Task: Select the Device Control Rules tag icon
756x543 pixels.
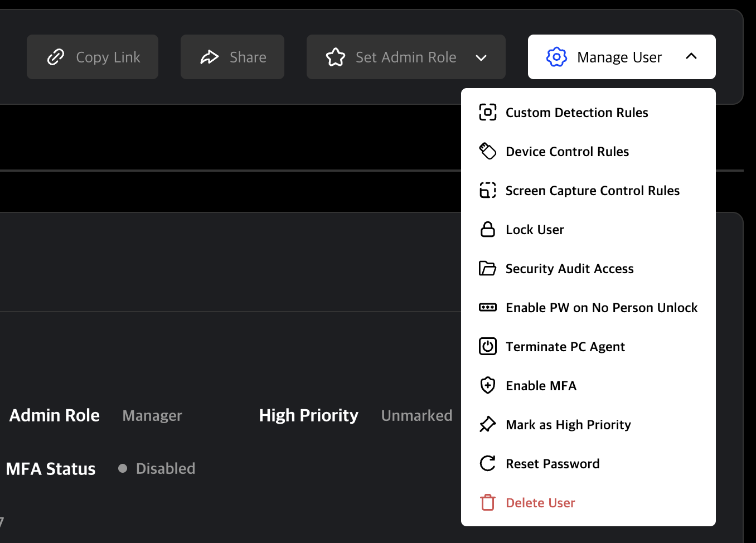Action: click(x=488, y=151)
